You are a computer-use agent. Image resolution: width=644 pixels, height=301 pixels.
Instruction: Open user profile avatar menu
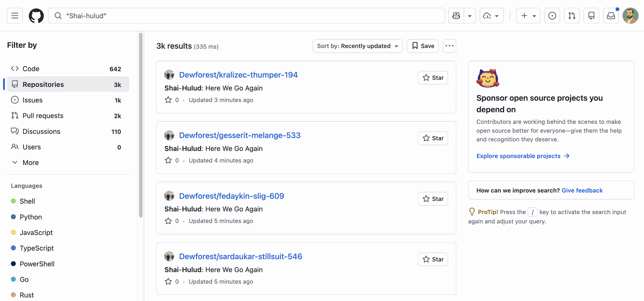click(x=630, y=16)
